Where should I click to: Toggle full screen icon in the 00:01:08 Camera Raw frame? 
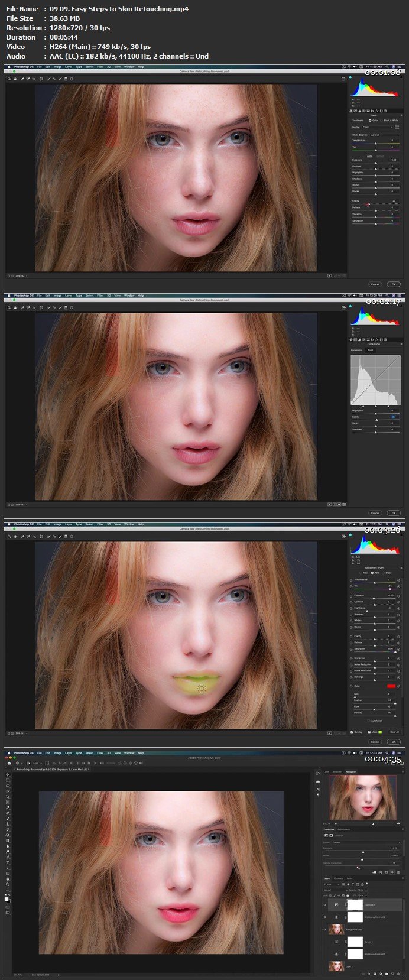[x=344, y=78]
